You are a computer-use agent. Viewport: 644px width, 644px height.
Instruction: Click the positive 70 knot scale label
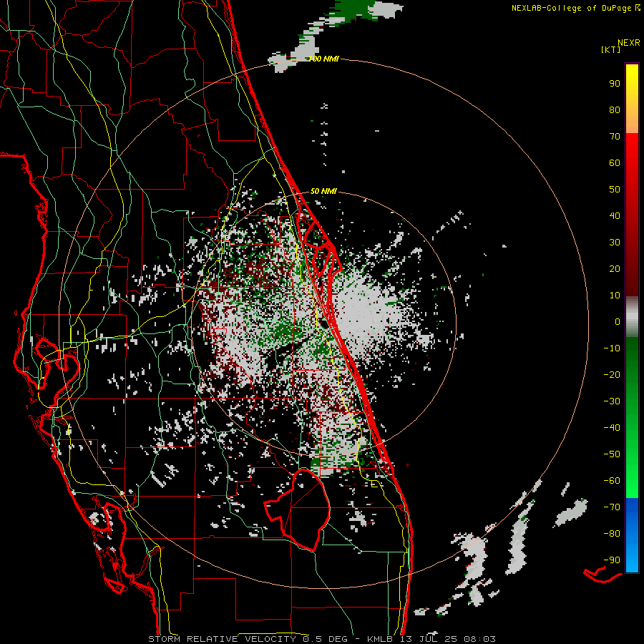[x=615, y=137]
